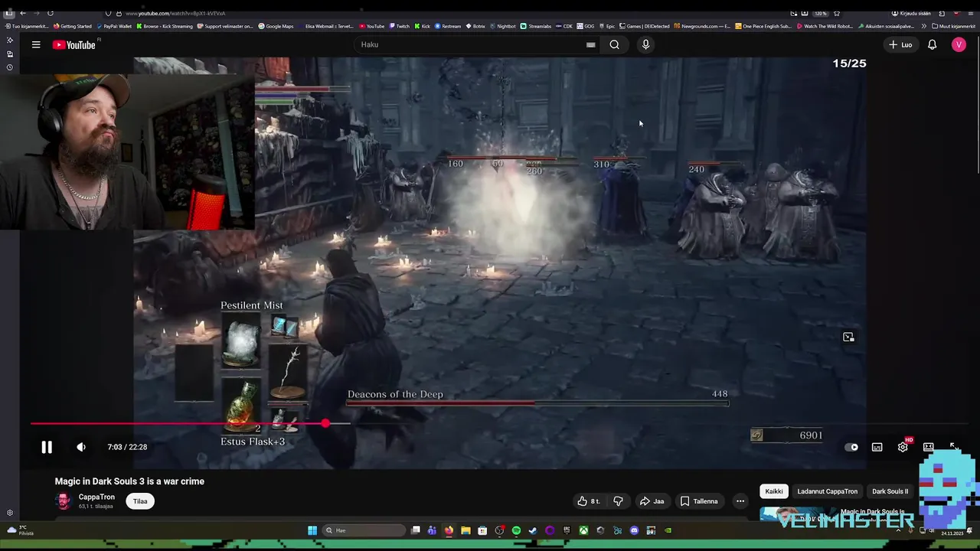980x551 pixels.
Task: Save the video with Tallenna
Action: coord(700,501)
